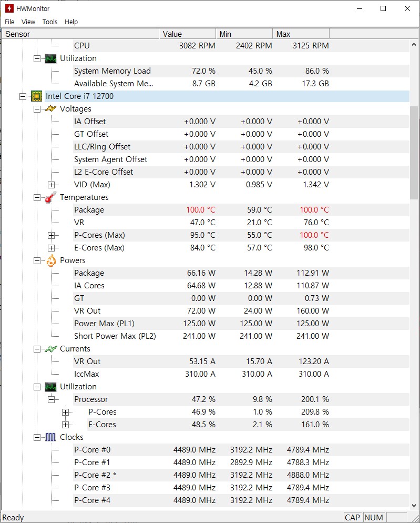The height and width of the screenshot is (523, 420).
Task: Collapse the Intel Core i7 12700 node
Action: 23,96
